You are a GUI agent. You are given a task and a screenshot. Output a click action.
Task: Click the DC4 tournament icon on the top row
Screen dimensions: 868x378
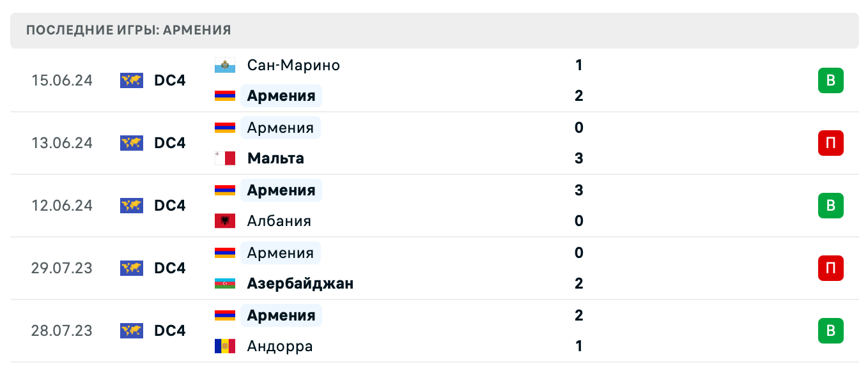point(131,80)
